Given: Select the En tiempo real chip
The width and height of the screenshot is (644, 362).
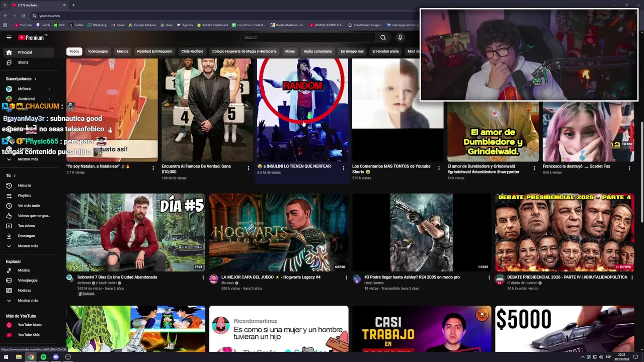Looking at the screenshot, I should pyautogui.click(x=352, y=51).
